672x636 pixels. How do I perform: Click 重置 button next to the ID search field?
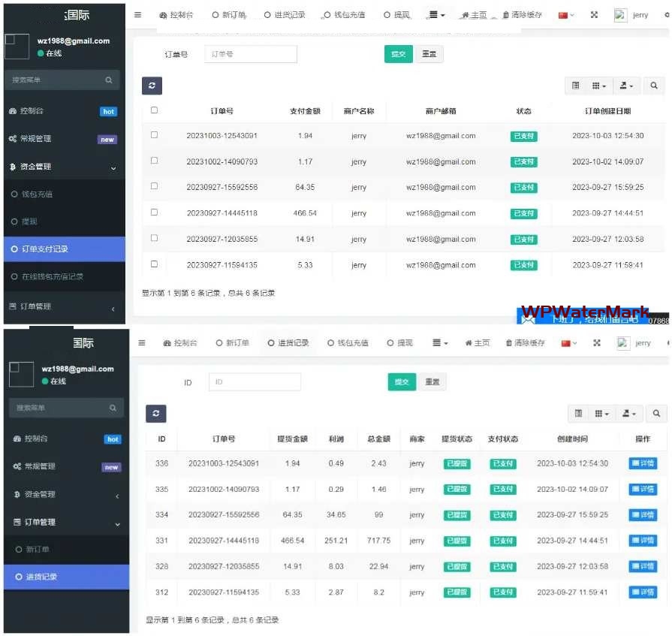[x=432, y=382]
